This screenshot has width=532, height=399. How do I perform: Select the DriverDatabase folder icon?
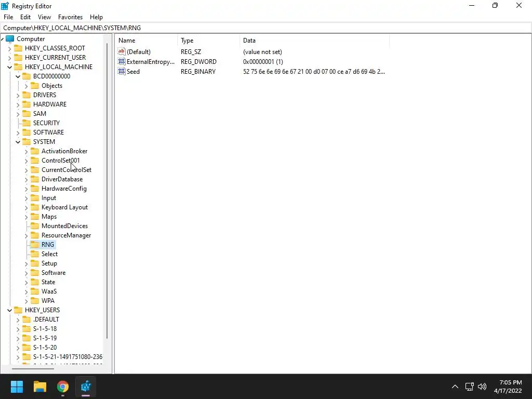coord(35,179)
